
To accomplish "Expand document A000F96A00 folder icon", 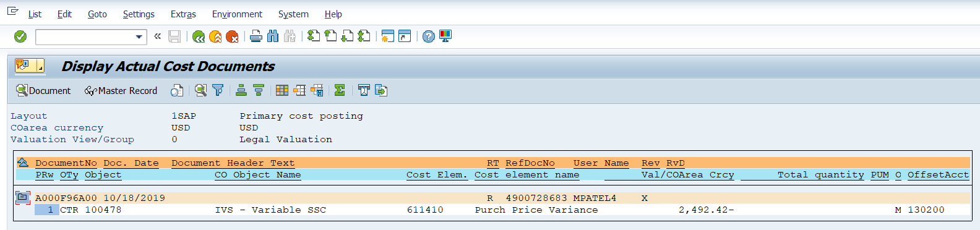I will coord(22,198).
